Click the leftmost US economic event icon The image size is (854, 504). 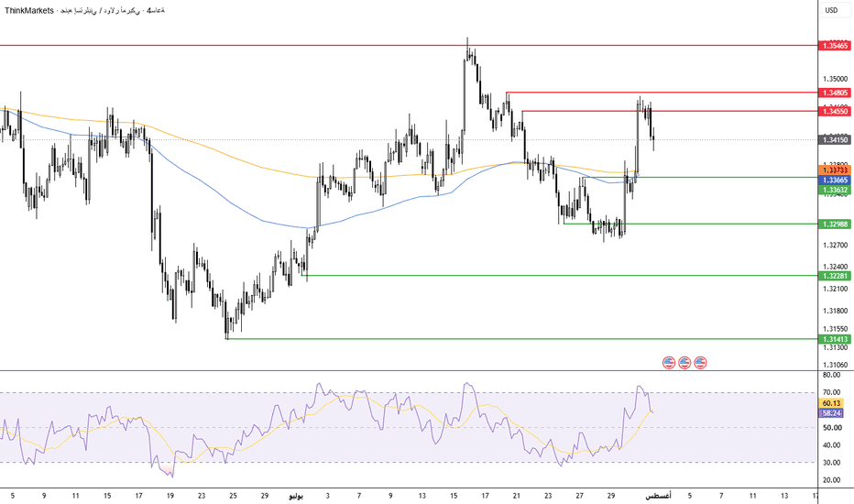(x=669, y=362)
